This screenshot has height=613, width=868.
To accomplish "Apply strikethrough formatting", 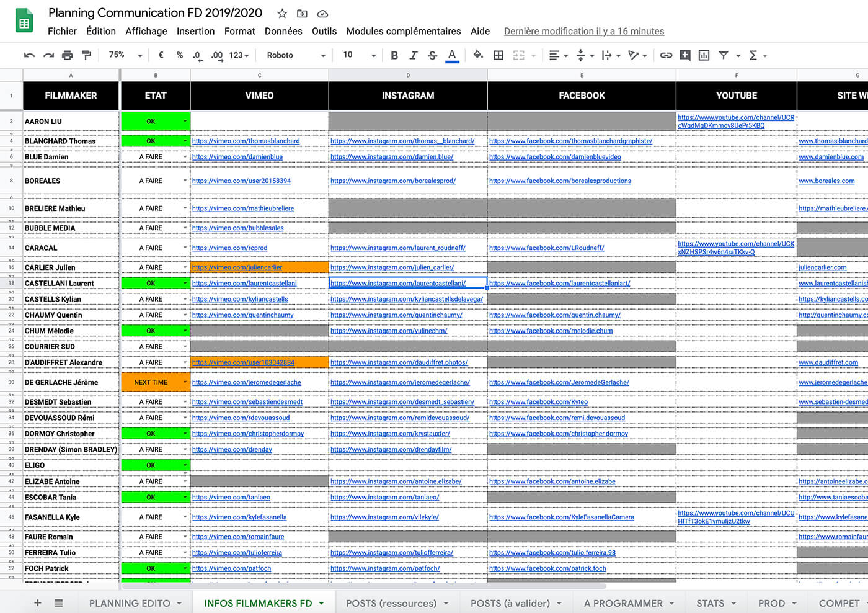I will 433,55.
